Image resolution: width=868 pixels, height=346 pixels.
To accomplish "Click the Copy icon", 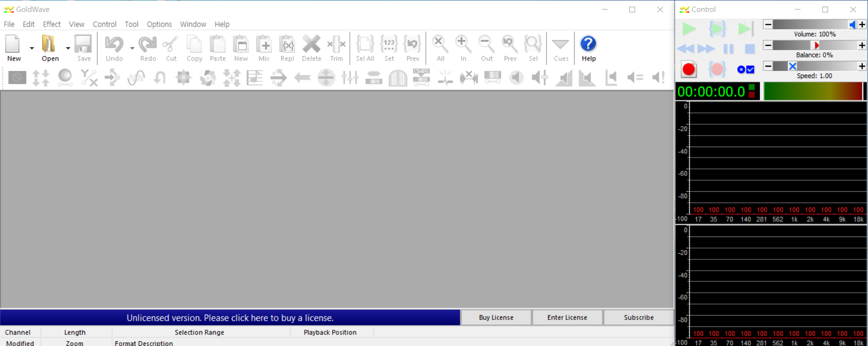I will point(194,48).
